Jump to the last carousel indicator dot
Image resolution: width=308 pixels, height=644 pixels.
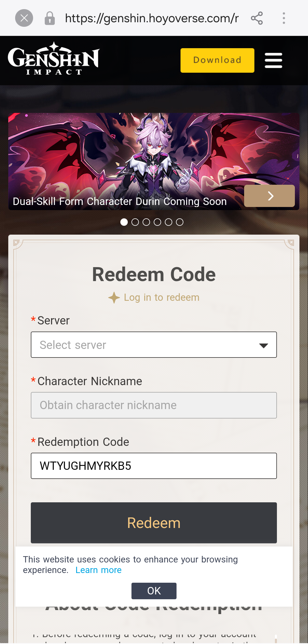[180, 222]
